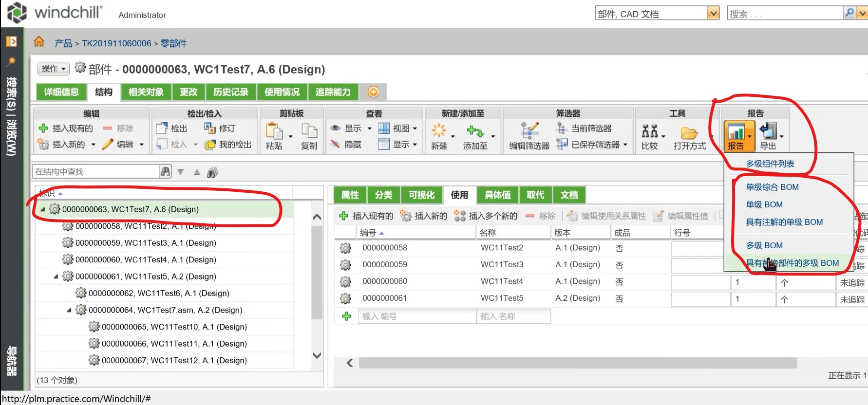
Task: Click the 输入 编号 input field
Action: click(x=417, y=316)
